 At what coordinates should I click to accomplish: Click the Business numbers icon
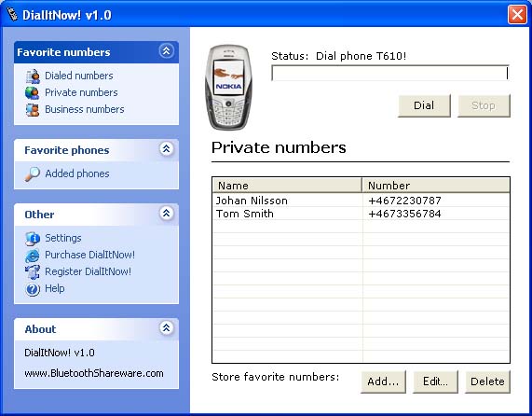click(33, 110)
